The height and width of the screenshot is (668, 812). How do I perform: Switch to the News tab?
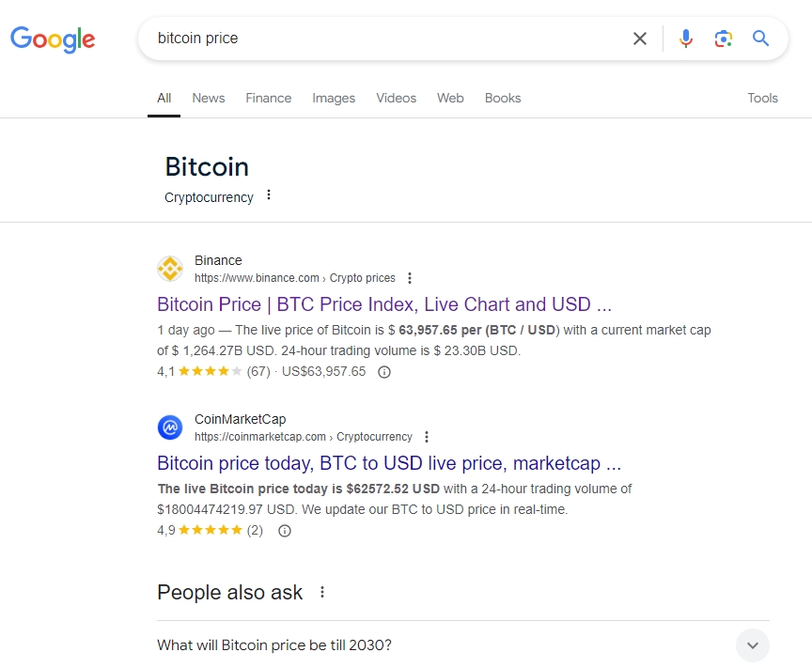tap(208, 98)
